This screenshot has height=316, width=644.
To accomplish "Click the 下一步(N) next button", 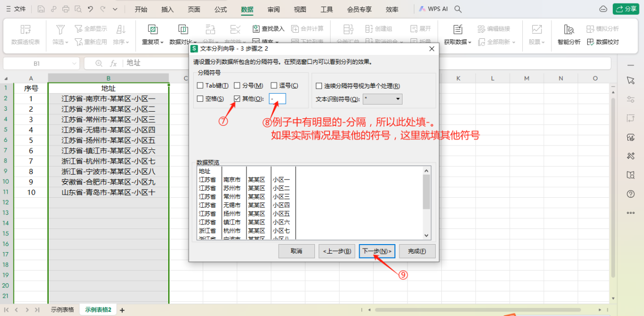I will pos(377,251).
